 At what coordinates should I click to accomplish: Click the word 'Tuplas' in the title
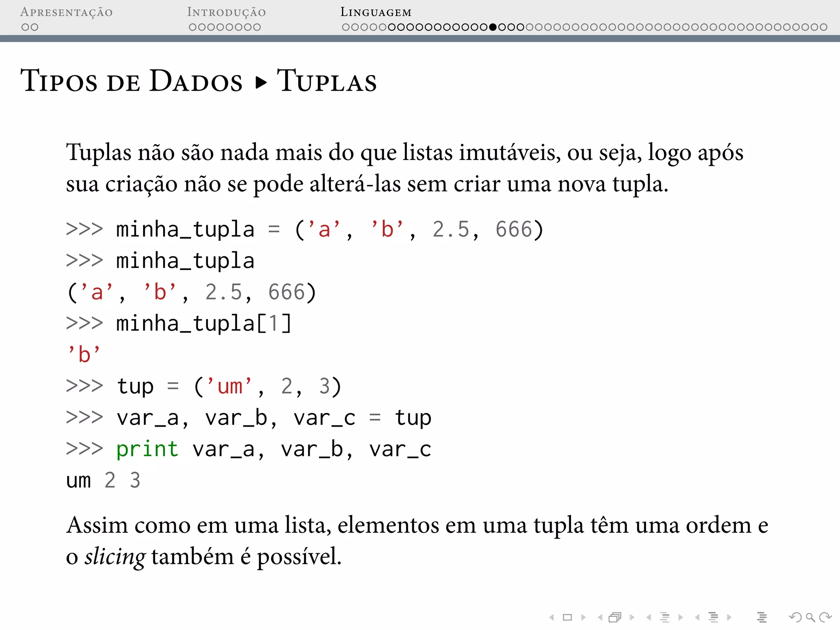[x=327, y=81]
